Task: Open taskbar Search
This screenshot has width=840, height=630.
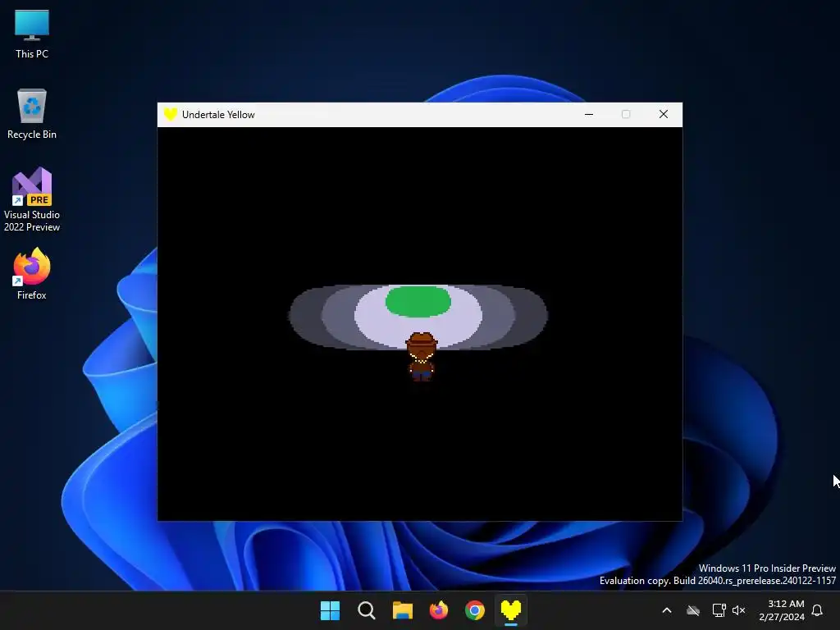Action: point(367,610)
